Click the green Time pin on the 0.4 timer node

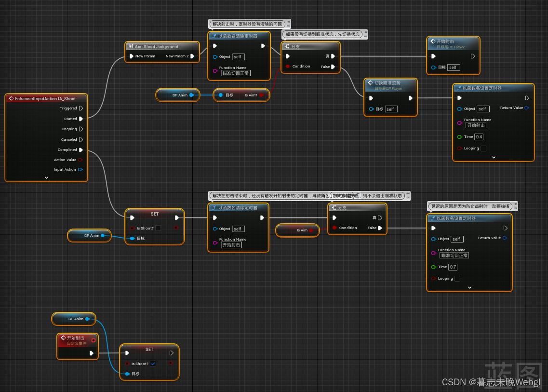(x=460, y=137)
